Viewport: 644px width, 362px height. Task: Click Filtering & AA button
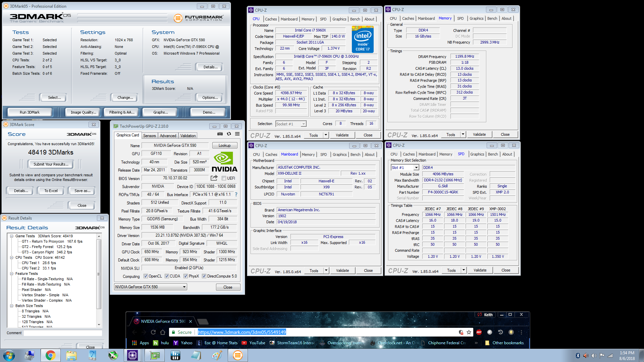[x=121, y=112]
